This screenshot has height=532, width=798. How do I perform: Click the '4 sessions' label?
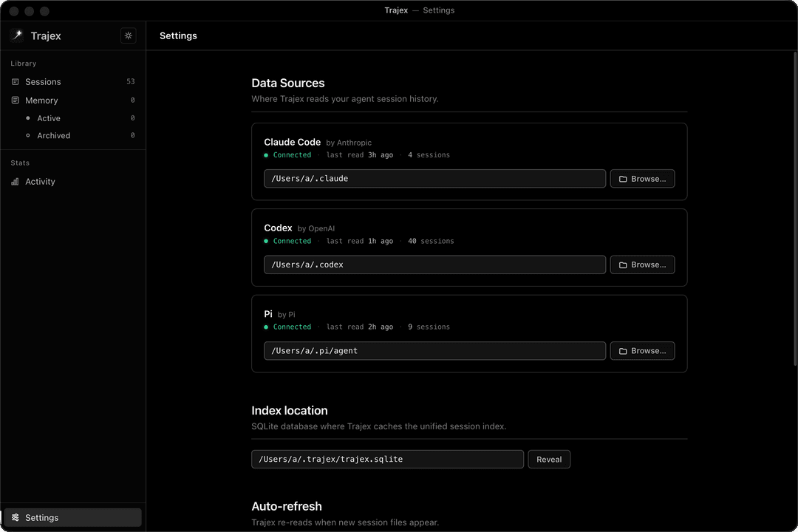pos(429,155)
